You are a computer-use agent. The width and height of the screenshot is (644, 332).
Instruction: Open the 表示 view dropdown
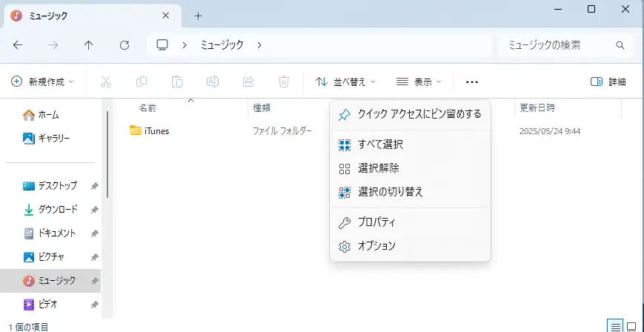(x=419, y=82)
